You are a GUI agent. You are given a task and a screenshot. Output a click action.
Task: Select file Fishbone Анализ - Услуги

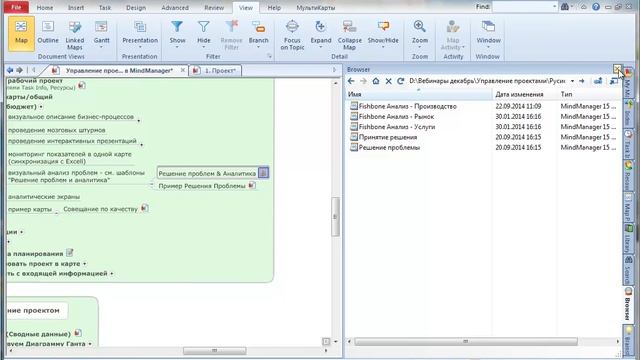393,127
